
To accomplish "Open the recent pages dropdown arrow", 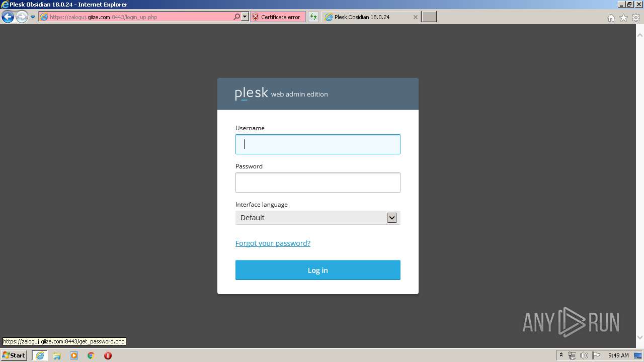I will 33,17.
